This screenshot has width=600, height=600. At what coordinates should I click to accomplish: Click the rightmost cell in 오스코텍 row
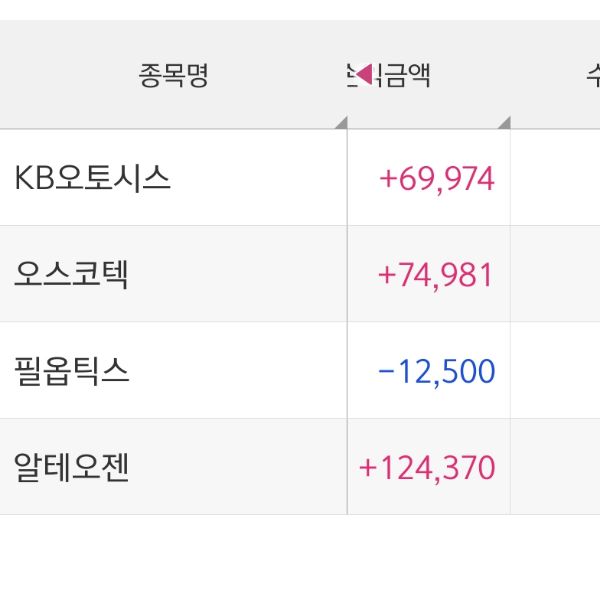click(x=556, y=274)
